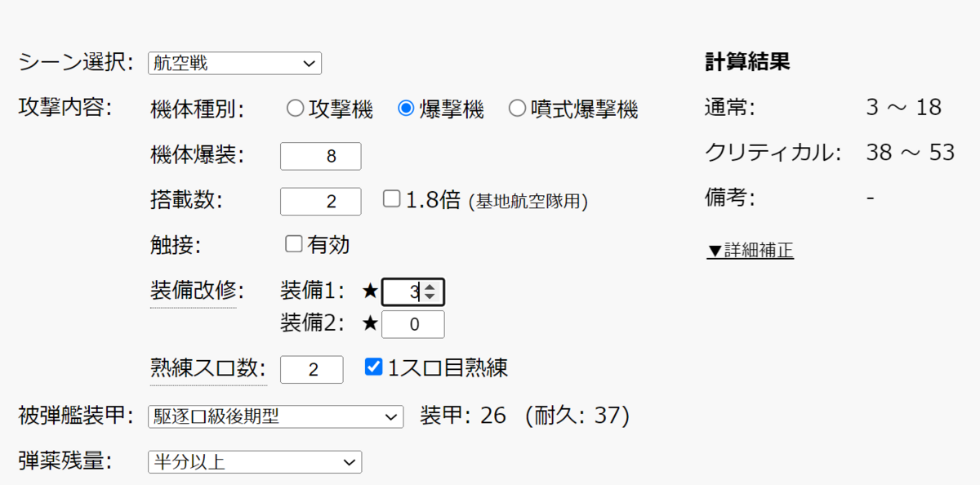This screenshot has width=980, height=485.
Task: Enable the 1.8倍 基地航空隊用 checkbox
Action: [391, 198]
